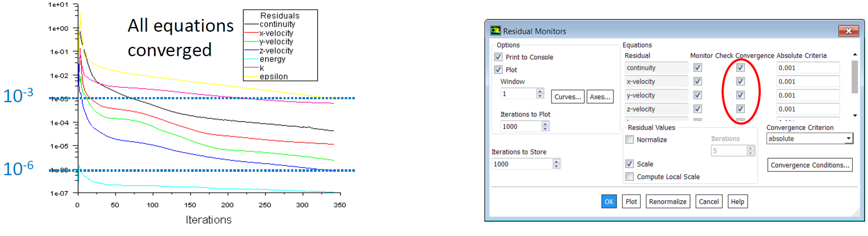Image resolution: width=868 pixels, height=236 pixels.
Task: Click scrollbar down arrow in Equations list
Action: (x=855, y=115)
